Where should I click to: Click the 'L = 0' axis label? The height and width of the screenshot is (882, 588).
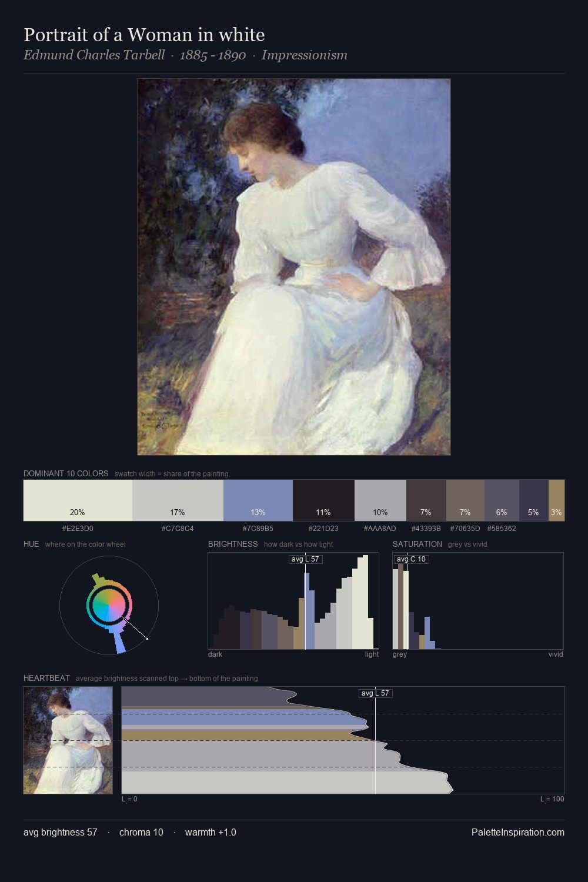129,799
